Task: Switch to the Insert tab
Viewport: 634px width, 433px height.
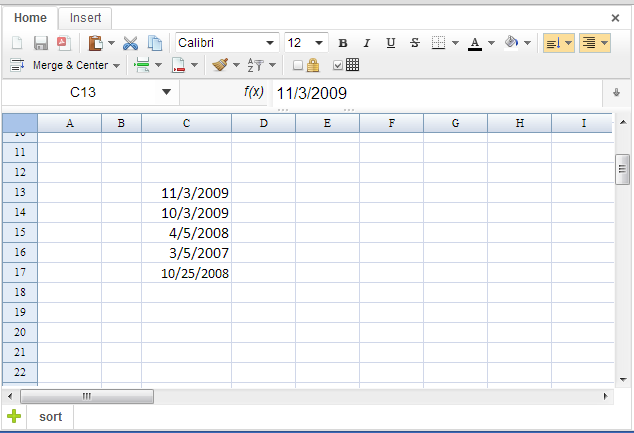Action: click(85, 18)
